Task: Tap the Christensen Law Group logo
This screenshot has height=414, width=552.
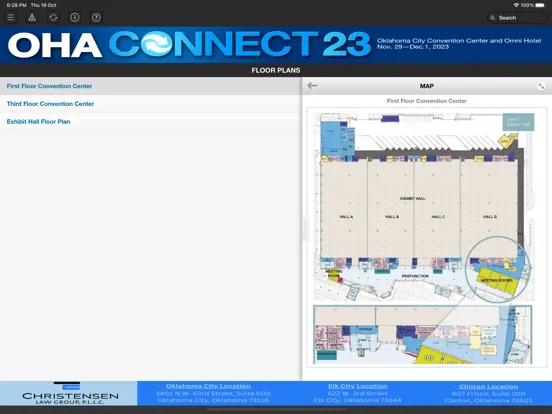Action: tap(69, 393)
